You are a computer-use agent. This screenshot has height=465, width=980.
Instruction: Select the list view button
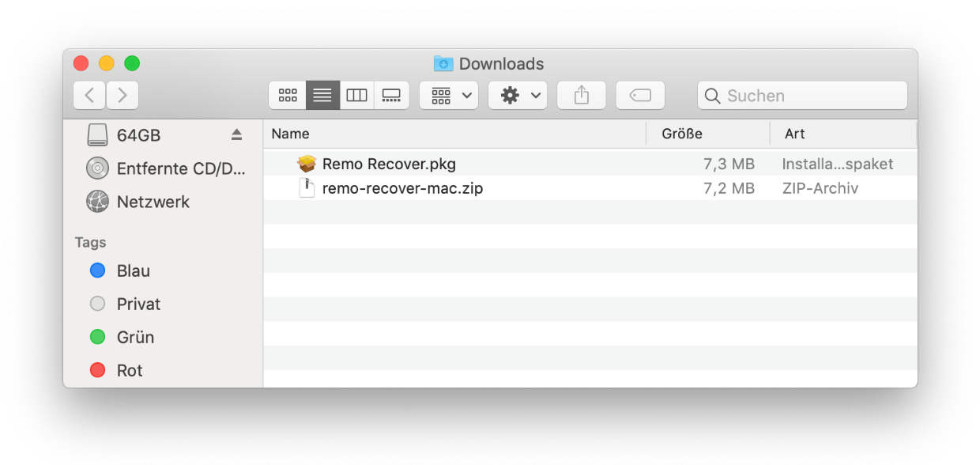point(322,96)
